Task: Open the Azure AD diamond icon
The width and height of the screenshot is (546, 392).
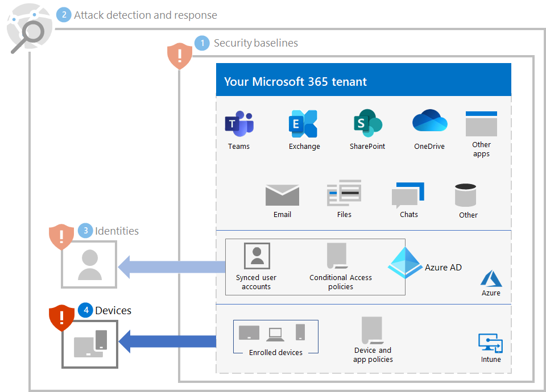Action: point(405,263)
